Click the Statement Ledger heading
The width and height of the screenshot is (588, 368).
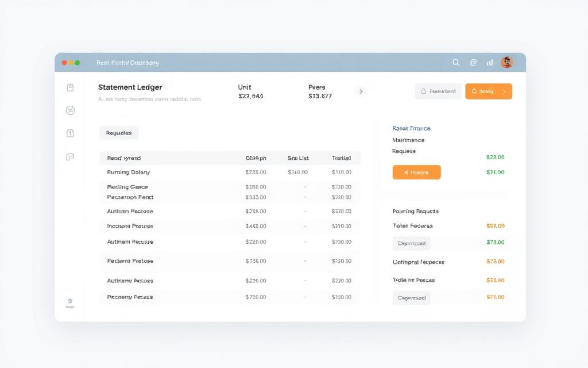(x=130, y=87)
